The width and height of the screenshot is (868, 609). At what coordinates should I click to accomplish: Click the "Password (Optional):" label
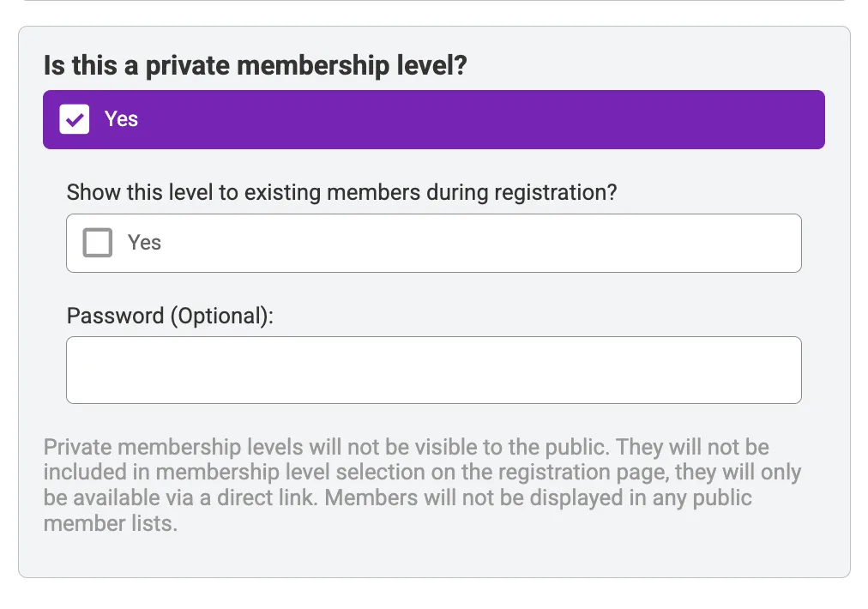(170, 316)
